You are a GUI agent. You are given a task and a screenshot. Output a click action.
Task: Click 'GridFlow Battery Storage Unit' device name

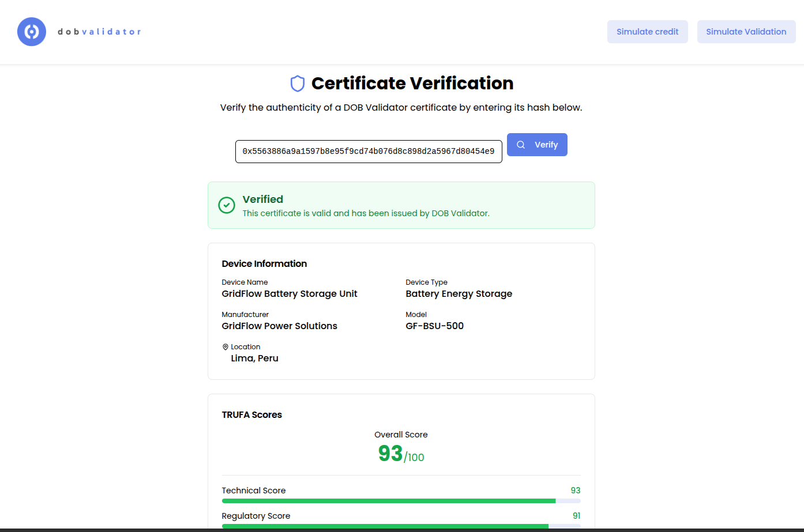tap(290, 294)
